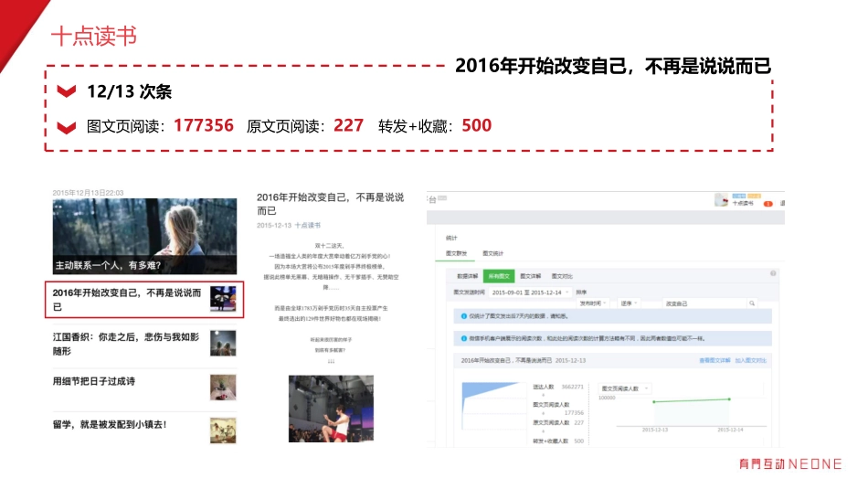Switch to the 图文群发 tab
Image resolution: width=868 pixels, height=489 pixels.
point(456,253)
